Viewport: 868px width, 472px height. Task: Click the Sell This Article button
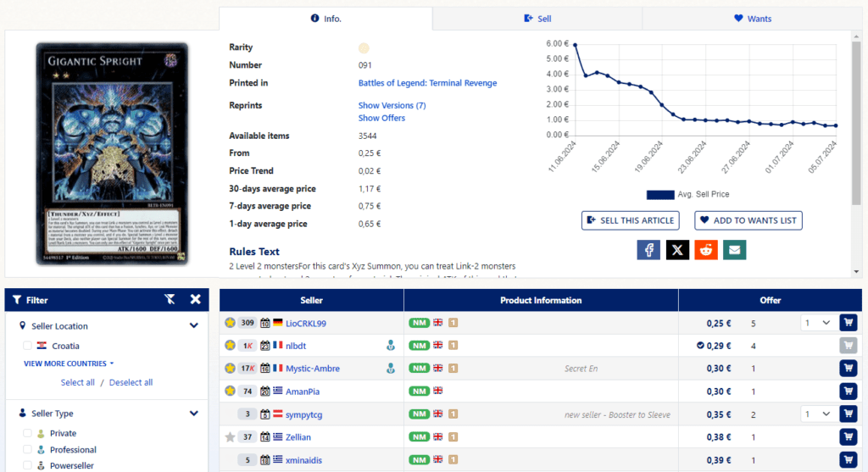631,220
